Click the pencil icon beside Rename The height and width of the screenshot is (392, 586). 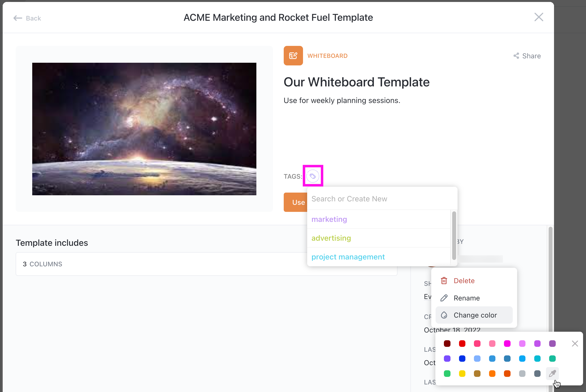pyautogui.click(x=444, y=298)
